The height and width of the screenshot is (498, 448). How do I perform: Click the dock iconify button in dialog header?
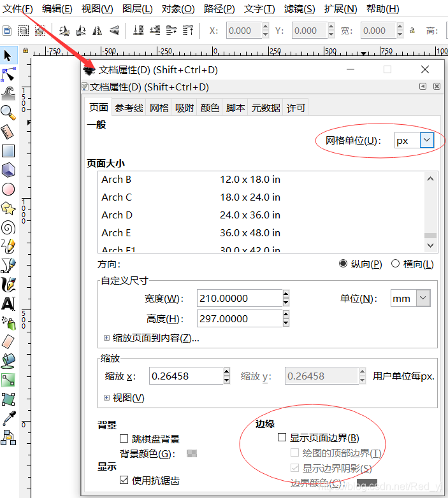(x=423, y=87)
